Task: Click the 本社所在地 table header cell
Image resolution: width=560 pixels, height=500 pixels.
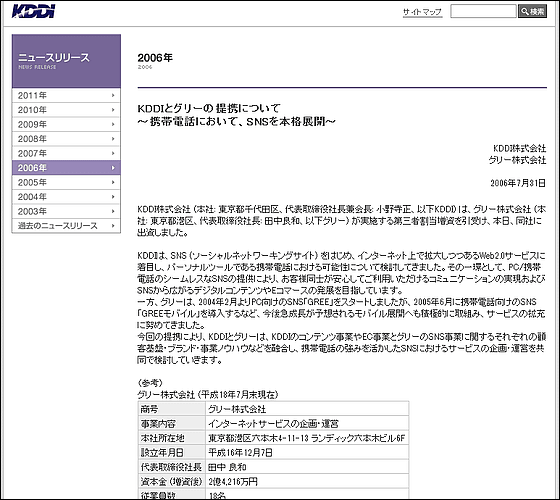Action: pos(172,438)
